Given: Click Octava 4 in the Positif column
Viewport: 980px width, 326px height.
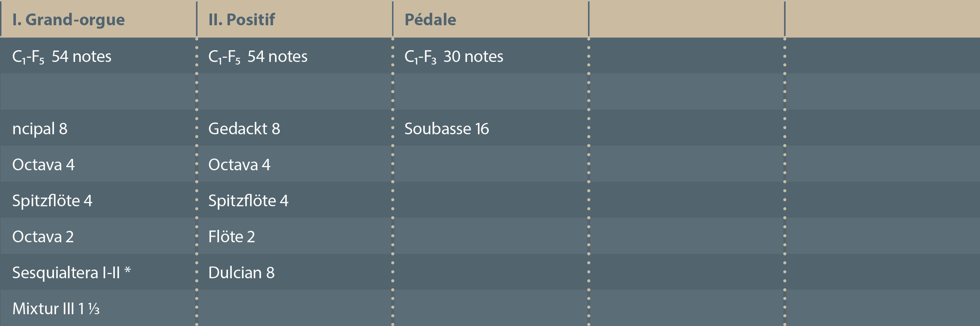Looking at the screenshot, I should point(239,165).
